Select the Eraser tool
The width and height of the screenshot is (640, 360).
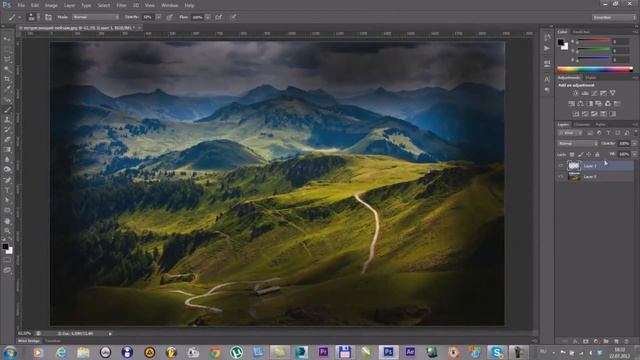pyautogui.click(x=7, y=140)
